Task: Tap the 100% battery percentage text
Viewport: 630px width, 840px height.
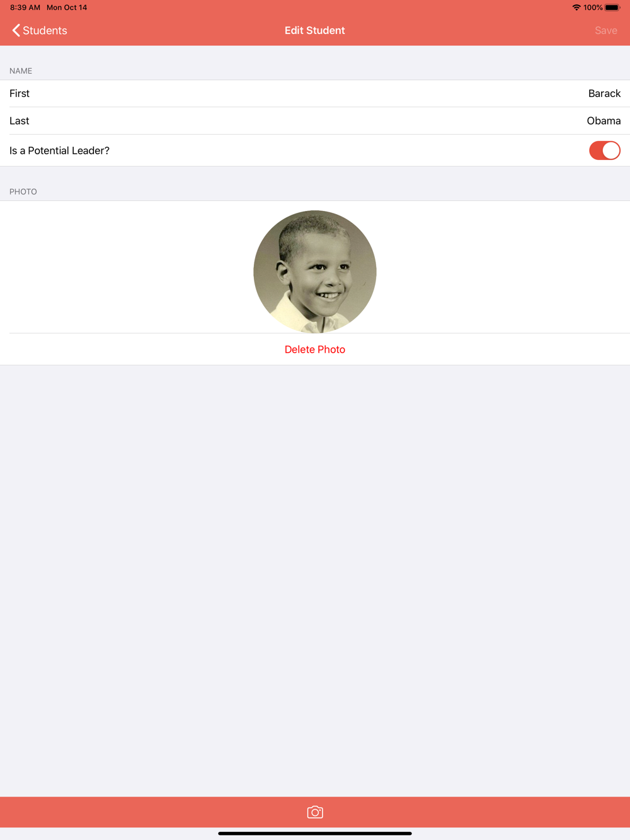Action: point(593,8)
